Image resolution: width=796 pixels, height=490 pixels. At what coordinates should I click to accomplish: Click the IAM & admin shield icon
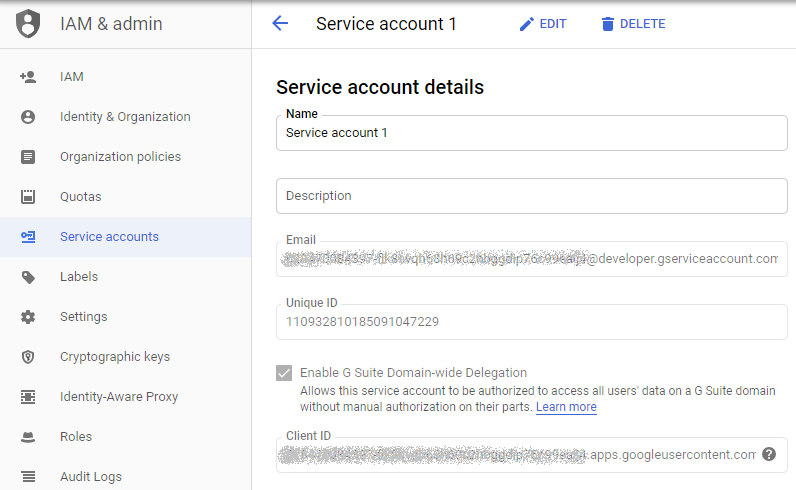coord(28,24)
